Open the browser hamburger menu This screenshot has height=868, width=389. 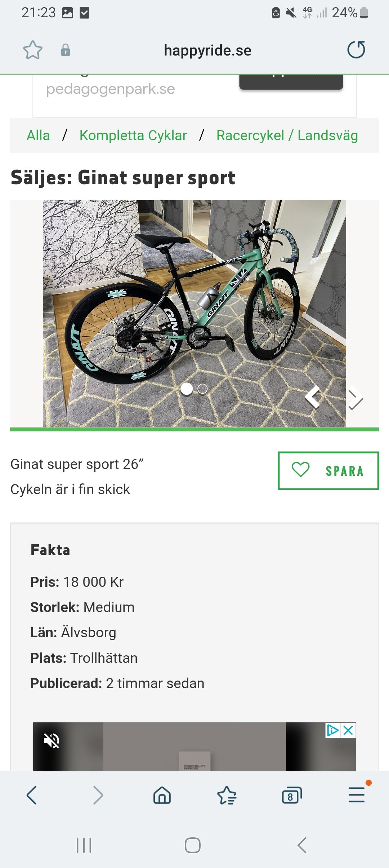pyautogui.click(x=357, y=795)
